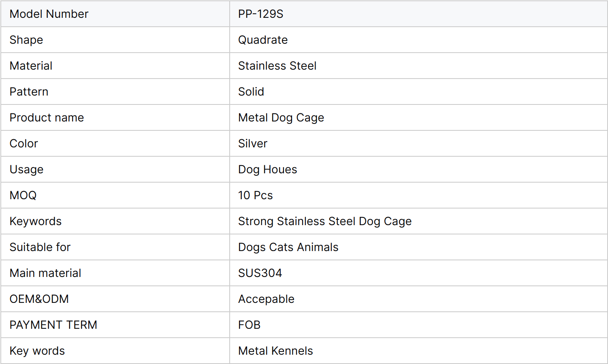Select the OEM&ODM label cell
The image size is (608, 364).
tap(115, 299)
